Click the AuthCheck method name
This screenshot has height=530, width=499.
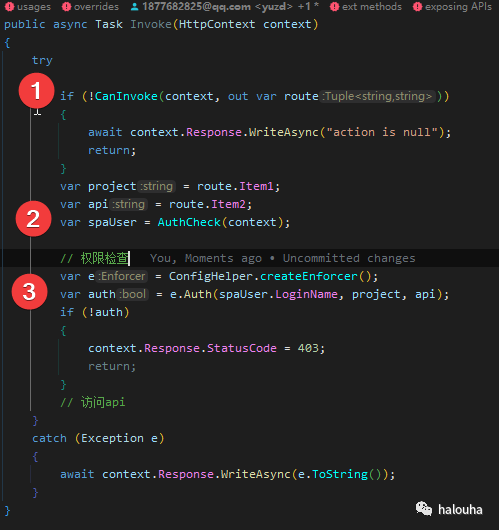pos(189,222)
